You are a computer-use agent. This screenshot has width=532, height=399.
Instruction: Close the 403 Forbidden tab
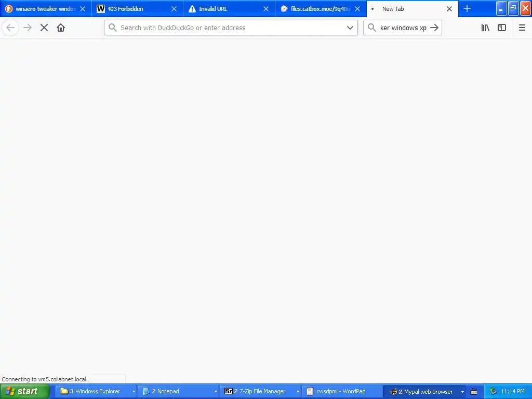coord(174,9)
